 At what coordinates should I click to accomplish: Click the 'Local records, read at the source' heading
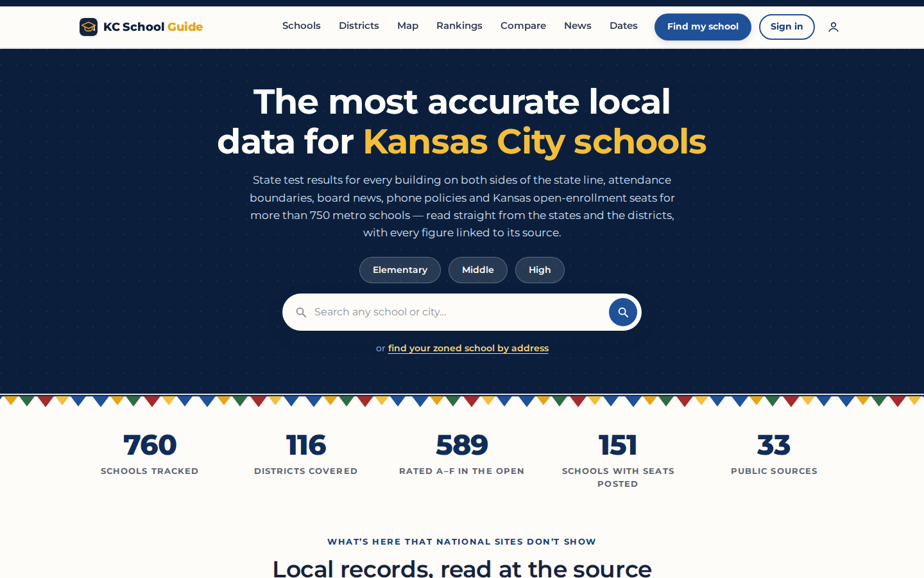coord(462,568)
